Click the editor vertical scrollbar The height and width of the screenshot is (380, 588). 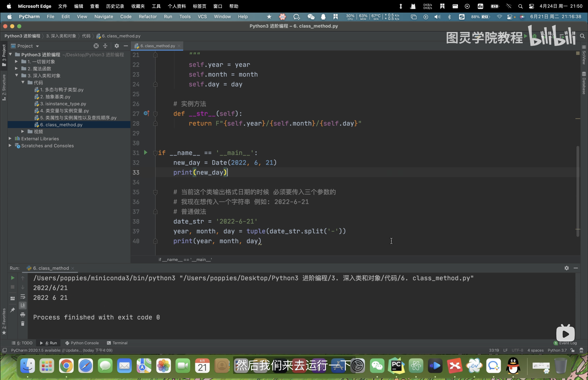578,191
